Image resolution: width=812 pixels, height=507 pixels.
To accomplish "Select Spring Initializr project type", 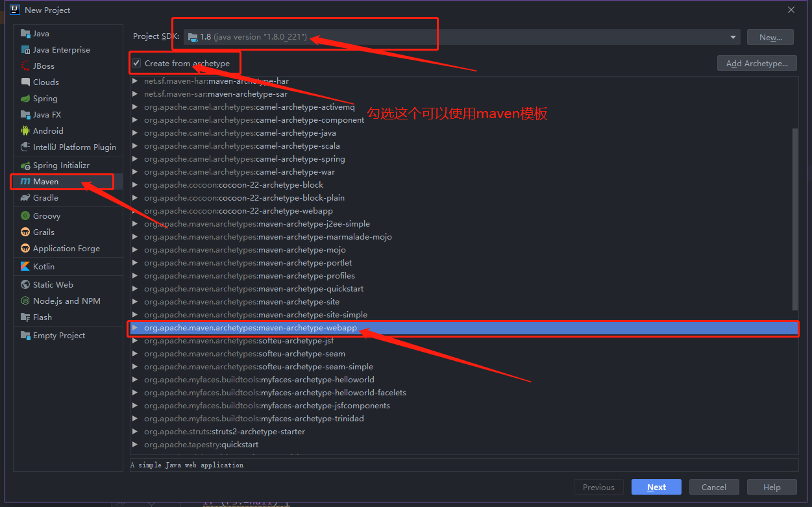I will (x=68, y=166).
